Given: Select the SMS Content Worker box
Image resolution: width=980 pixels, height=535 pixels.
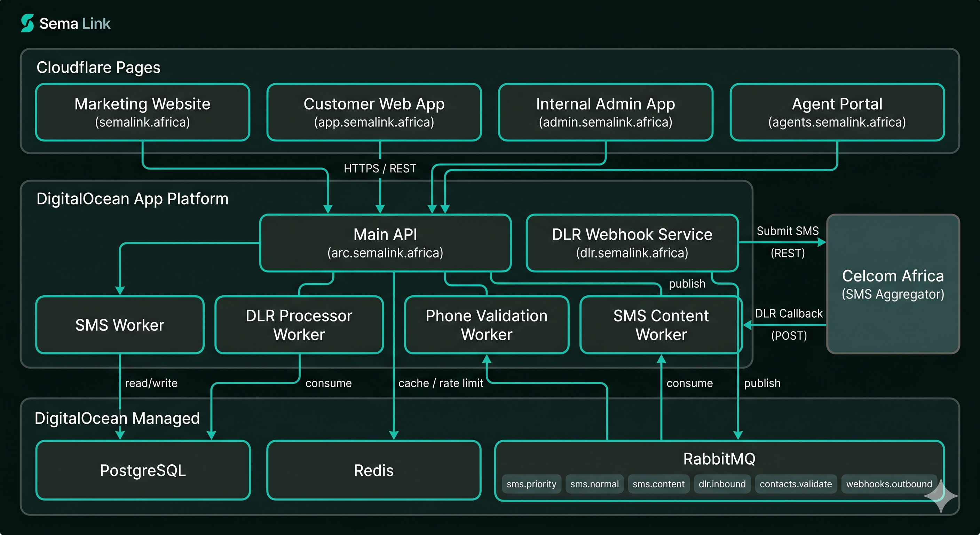Looking at the screenshot, I should coord(661,325).
